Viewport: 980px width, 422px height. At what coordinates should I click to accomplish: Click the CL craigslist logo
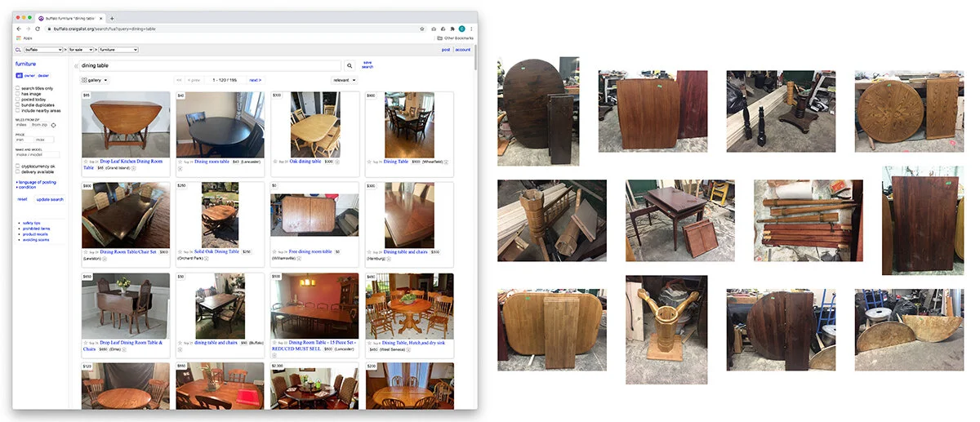click(18, 50)
